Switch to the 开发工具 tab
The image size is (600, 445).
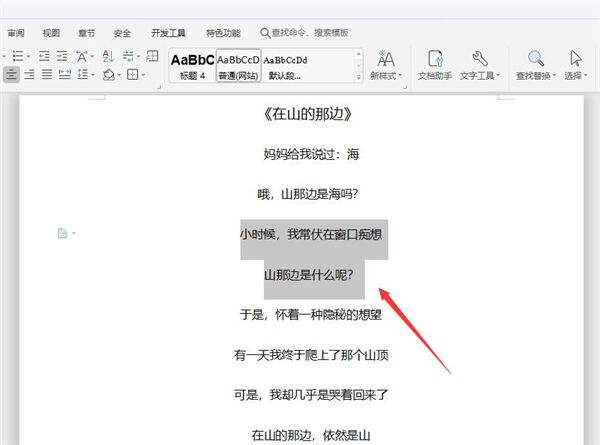pos(168,33)
